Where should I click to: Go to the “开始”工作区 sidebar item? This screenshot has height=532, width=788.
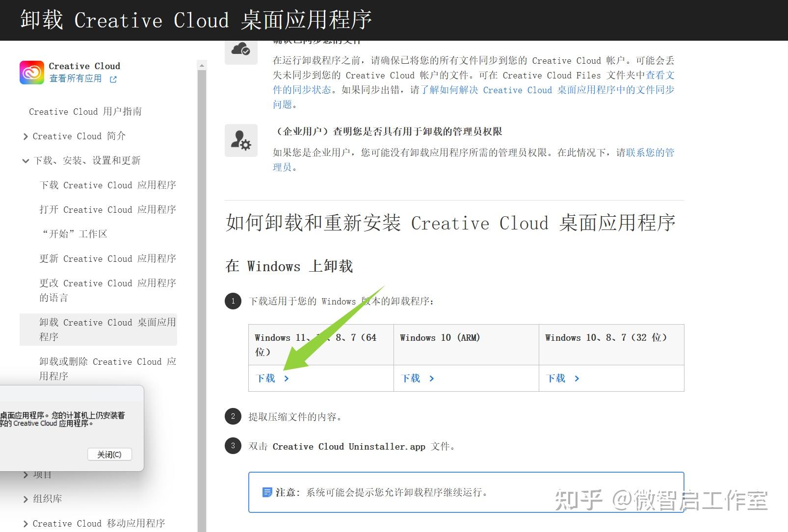tap(75, 234)
